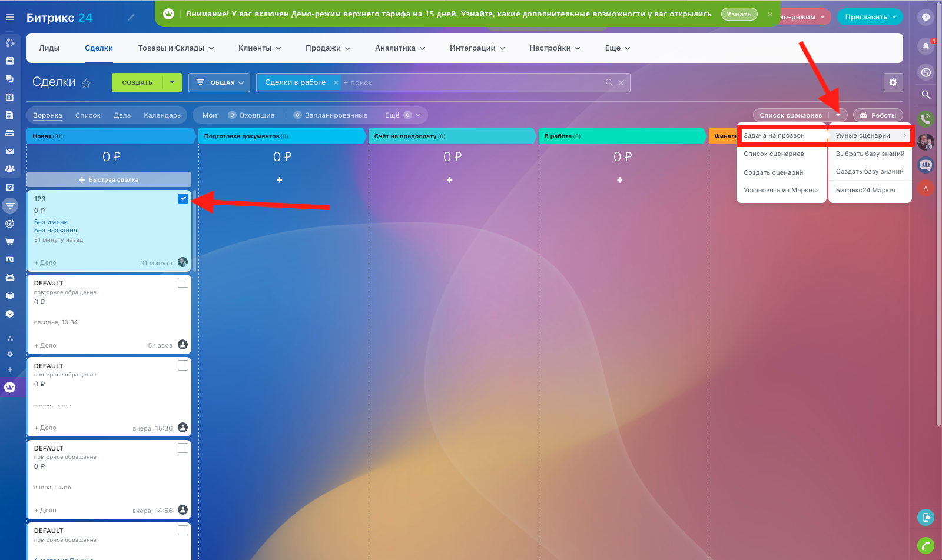This screenshot has width=942, height=560.
Task: Check the DEFAULT deal with вчера, 15:36
Action: point(183,365)
